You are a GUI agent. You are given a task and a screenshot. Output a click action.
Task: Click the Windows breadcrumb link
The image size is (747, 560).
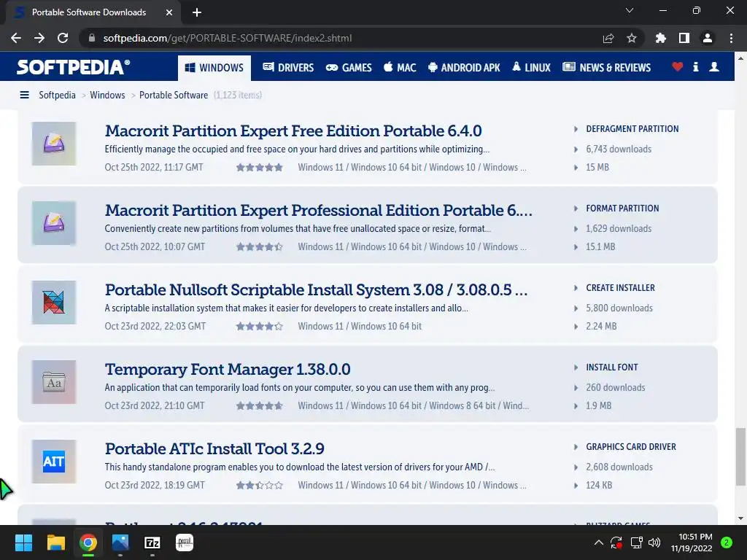point(108,96)
